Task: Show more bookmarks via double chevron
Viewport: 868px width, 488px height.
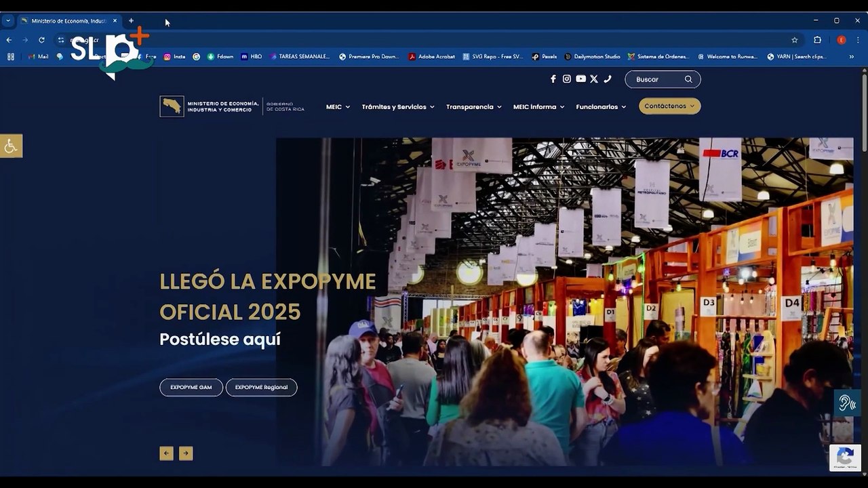Action: [x=852, y=57]
